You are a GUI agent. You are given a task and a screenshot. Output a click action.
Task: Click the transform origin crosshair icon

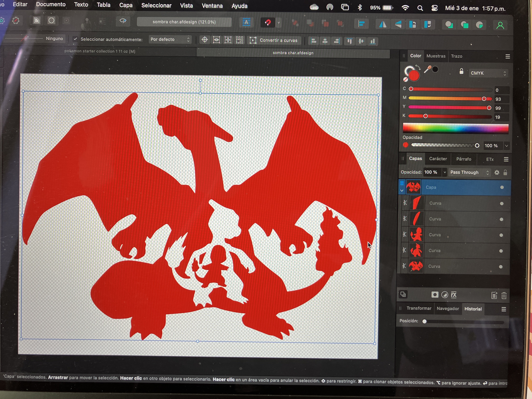click(205, 39)
